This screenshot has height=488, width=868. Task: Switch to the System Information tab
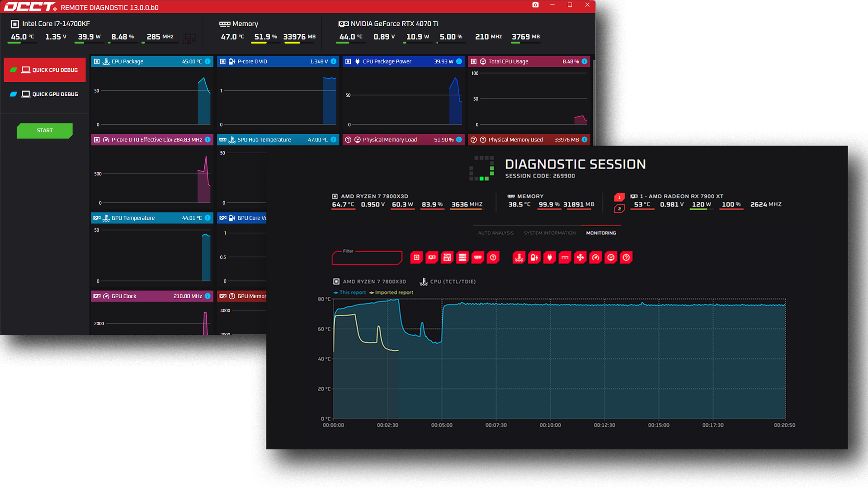(550, 233)
